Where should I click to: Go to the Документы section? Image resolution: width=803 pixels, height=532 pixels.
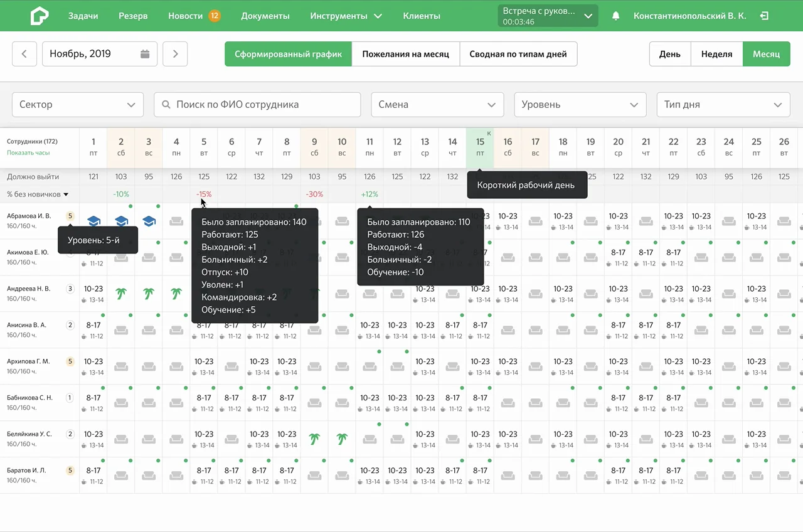[x=265, y=16]
